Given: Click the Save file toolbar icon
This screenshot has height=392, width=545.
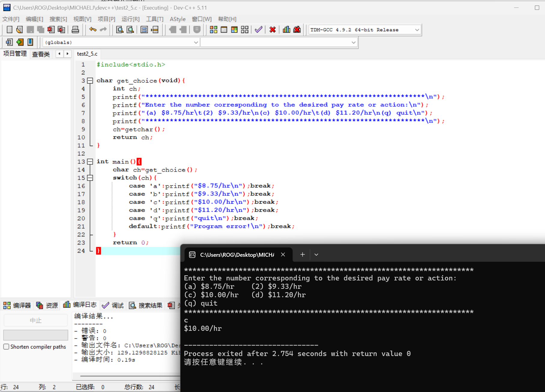Looking at the screenshot, I should (x=30, y=30).
